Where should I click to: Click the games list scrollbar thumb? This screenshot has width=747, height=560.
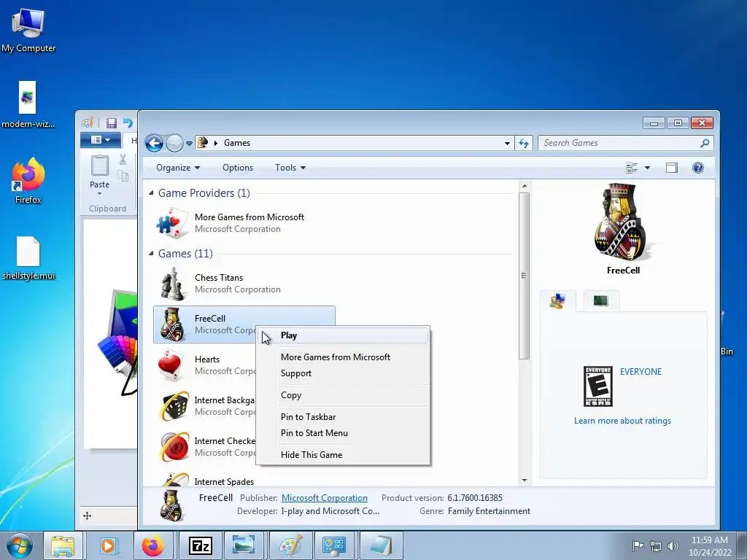pos(524,276)
